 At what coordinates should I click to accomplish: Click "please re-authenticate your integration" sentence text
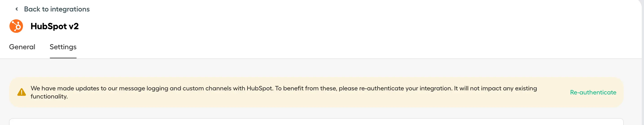click(x=395, y=88)
